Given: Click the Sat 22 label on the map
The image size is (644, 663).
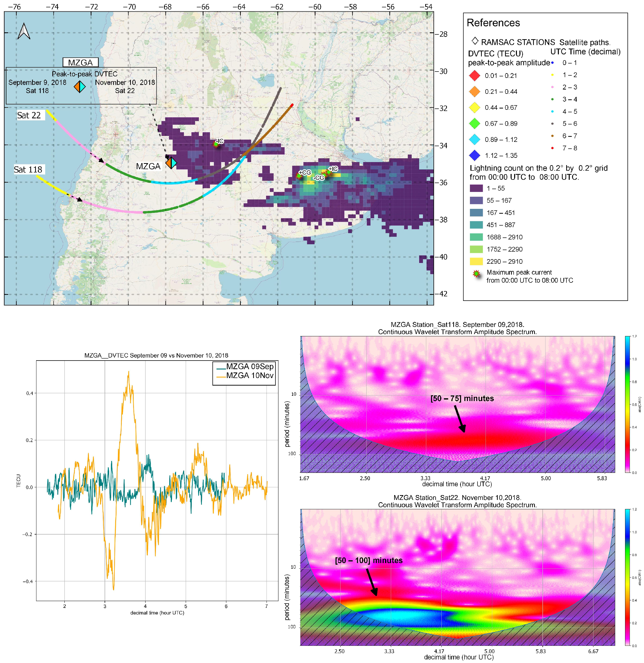Looking at the screenshot, I should point(29,115).
